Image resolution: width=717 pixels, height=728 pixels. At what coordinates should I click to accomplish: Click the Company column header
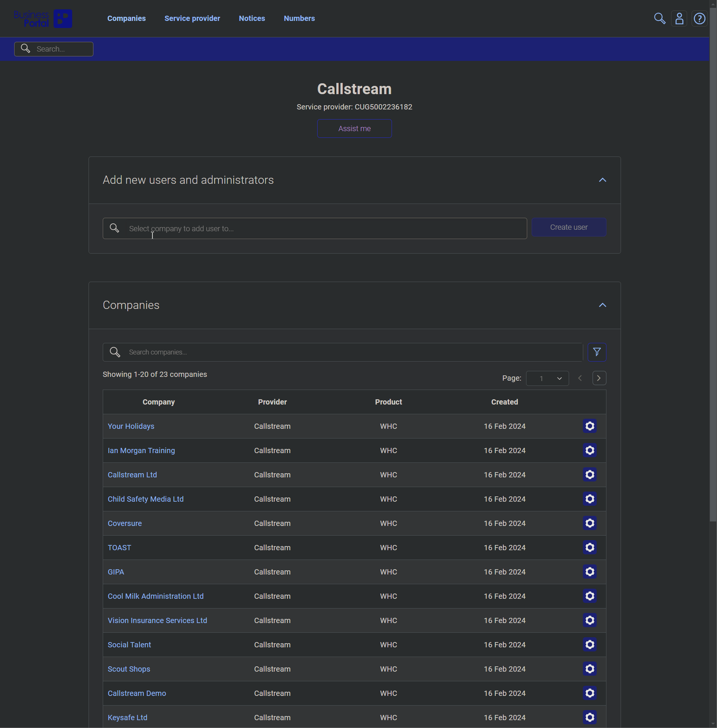click(158, 402)
